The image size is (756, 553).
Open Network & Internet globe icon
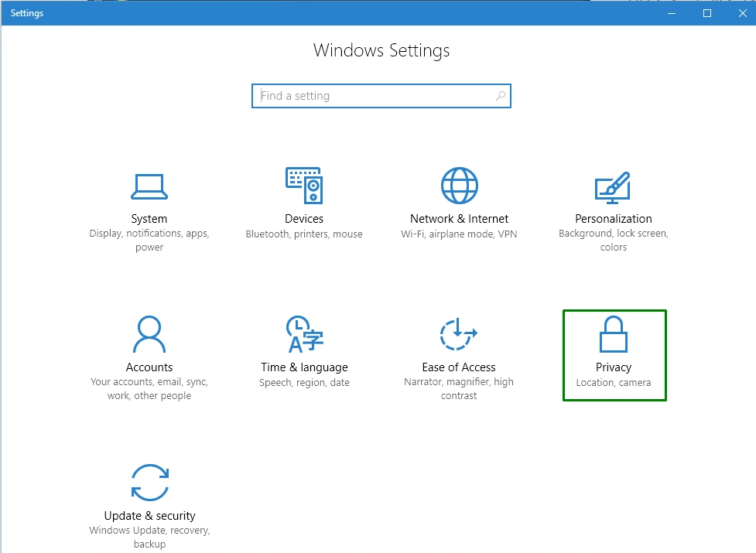click(x=460, y=186)
